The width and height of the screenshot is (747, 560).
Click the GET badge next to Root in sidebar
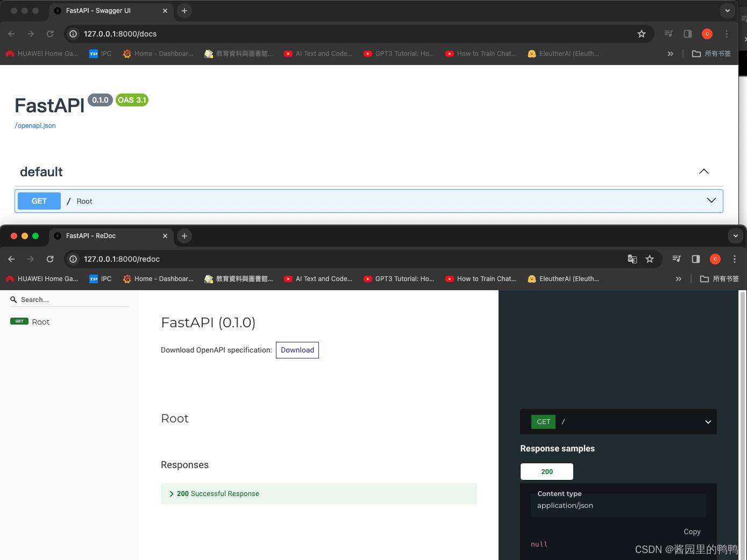(x=19, y=321)
